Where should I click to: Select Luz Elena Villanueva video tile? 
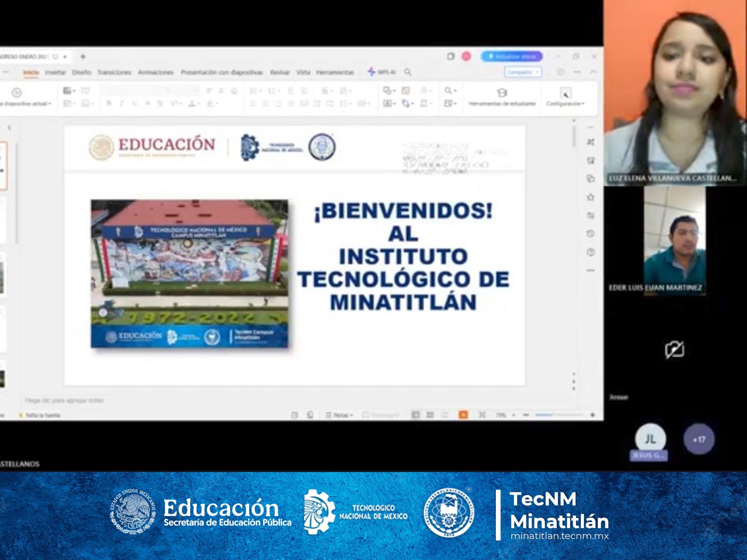pos(675,93)
